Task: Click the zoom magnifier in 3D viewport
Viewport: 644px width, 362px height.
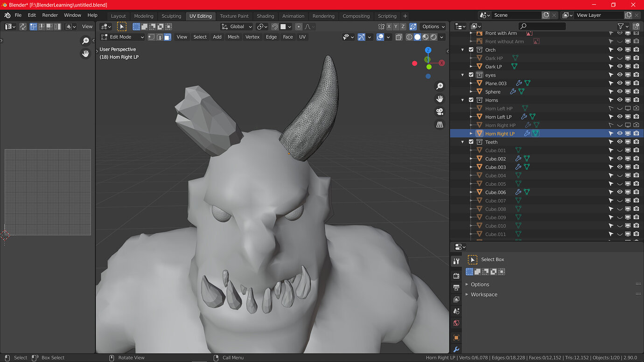Action: pyautogui.click(x=440, y=86)
